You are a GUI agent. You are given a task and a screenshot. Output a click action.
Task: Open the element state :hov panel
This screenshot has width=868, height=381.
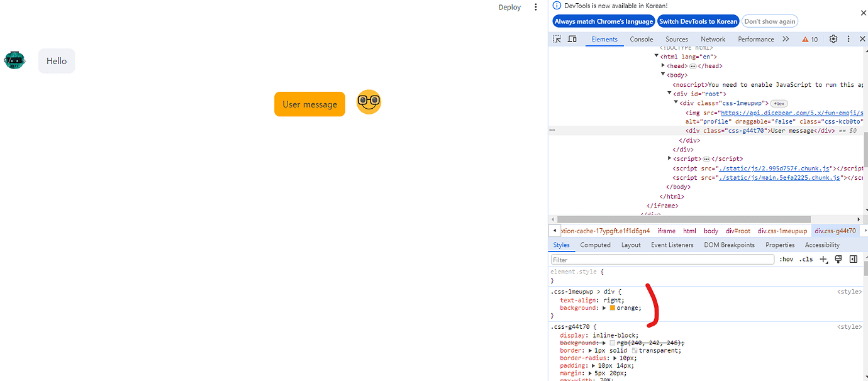(786, 258)
